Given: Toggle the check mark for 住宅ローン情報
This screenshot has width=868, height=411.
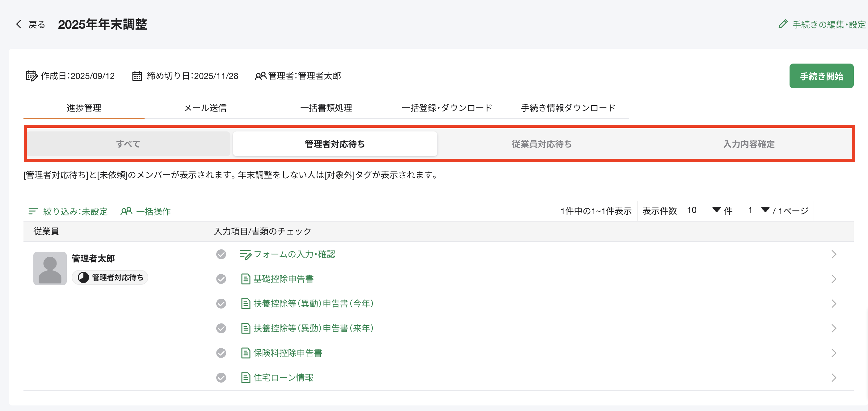Looking at the screenshot, I should 221,378.
